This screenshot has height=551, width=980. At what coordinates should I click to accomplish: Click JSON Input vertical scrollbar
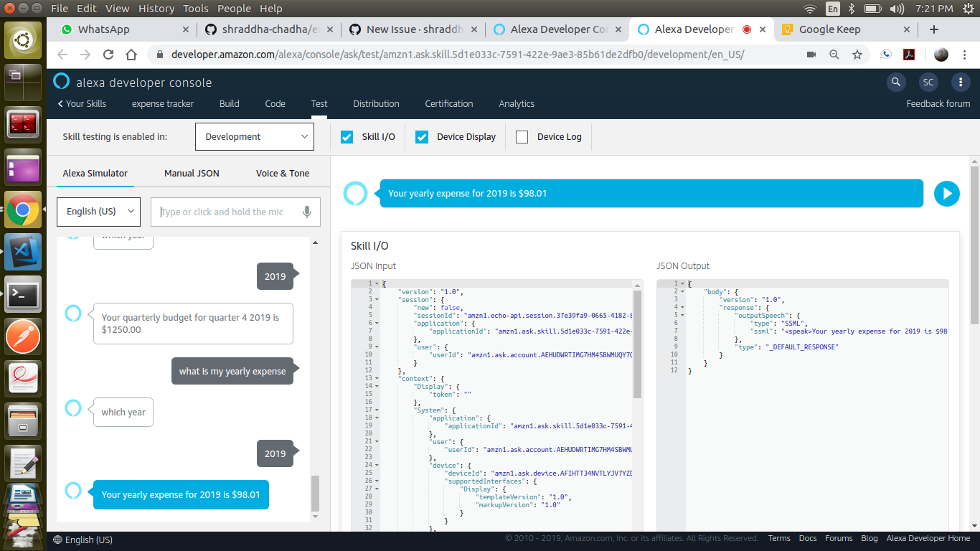pyautogui.click(x=638, y=343)
